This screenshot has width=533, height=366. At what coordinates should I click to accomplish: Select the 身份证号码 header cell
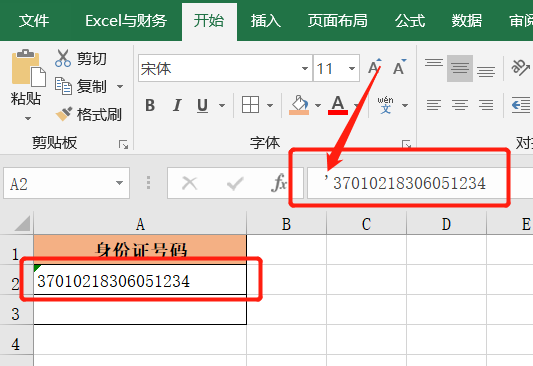(x=140, y=250)
